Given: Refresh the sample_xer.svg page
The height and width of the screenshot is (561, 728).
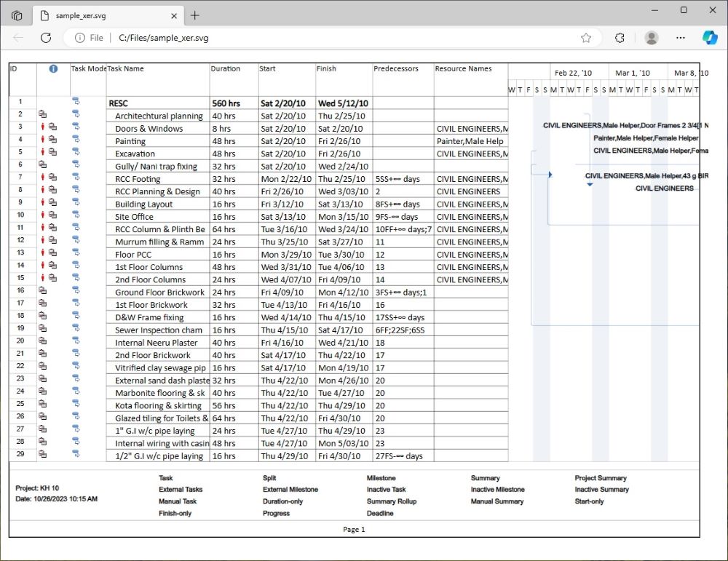Looking at the screenshot, I should coord(46,38).
